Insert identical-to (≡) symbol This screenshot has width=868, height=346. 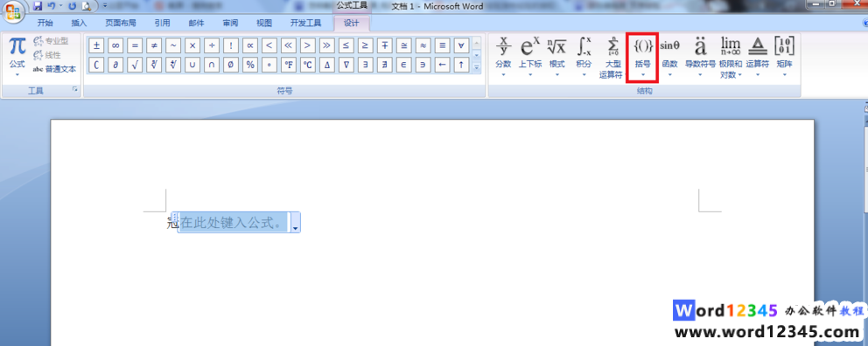pyautogui.click(x=441, y=45)
